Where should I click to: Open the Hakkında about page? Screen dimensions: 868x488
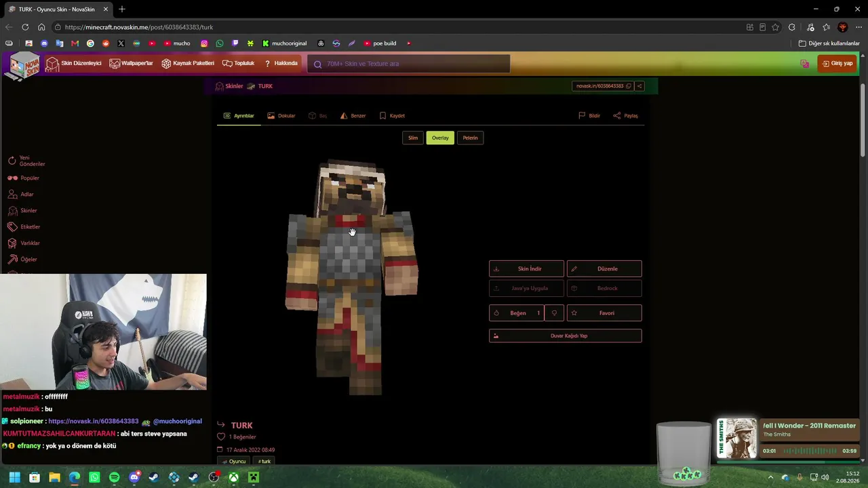[x=281, y=64]
